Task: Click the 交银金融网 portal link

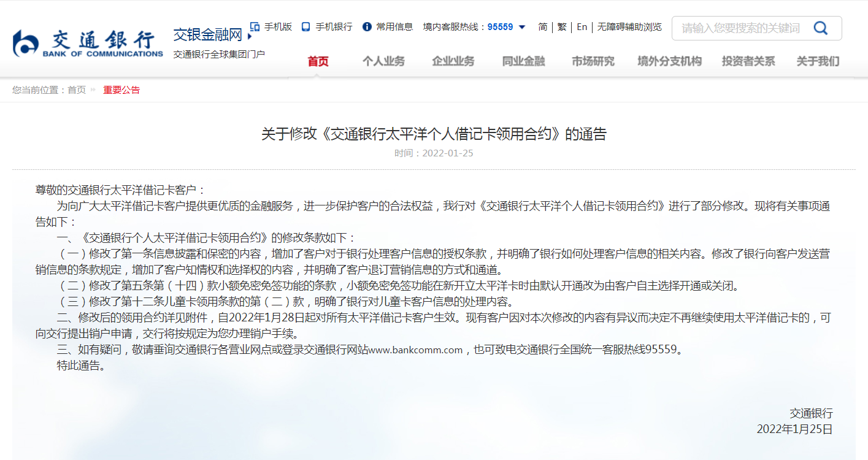Action: [x=208, y=35]
